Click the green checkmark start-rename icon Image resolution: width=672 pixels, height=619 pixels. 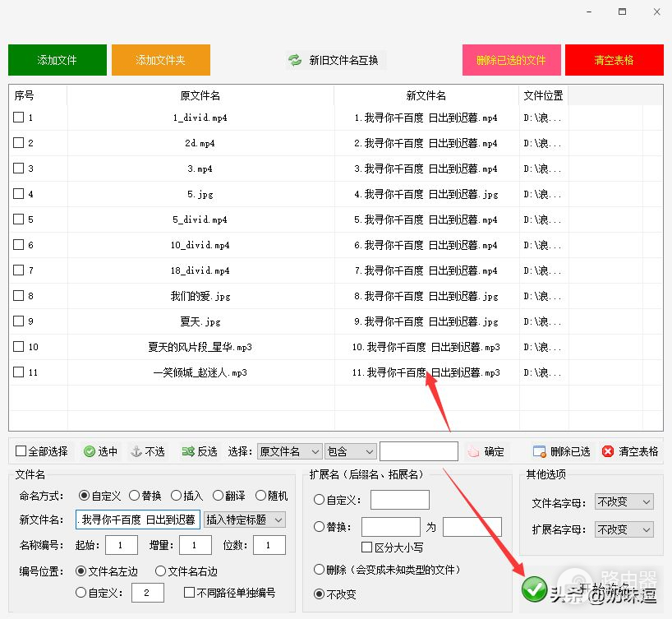pyautogui.click(x=534, y=589)
